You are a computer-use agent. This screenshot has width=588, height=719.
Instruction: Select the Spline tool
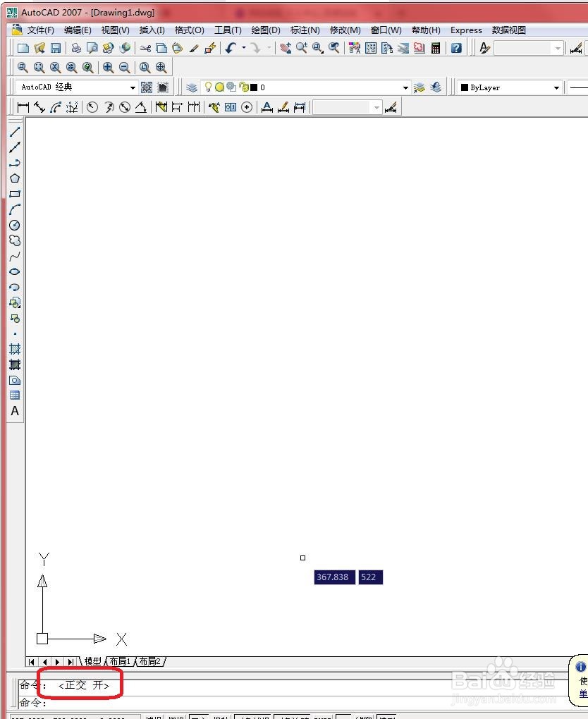[x=15, y=257]
